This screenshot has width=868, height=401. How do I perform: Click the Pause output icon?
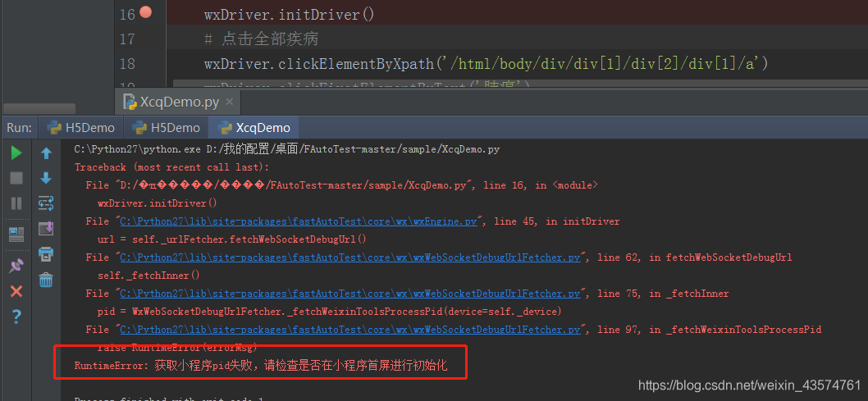click(x=16, y=203)
